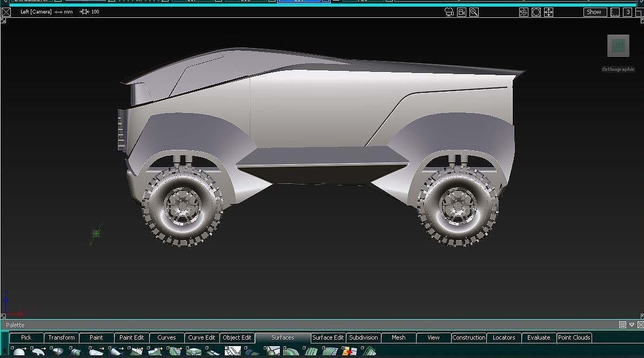This screenshot has width=644, height=358.
Task: Open the Palette panel menu at the far right
Action: pyautogui.click(x=622, y=324)
